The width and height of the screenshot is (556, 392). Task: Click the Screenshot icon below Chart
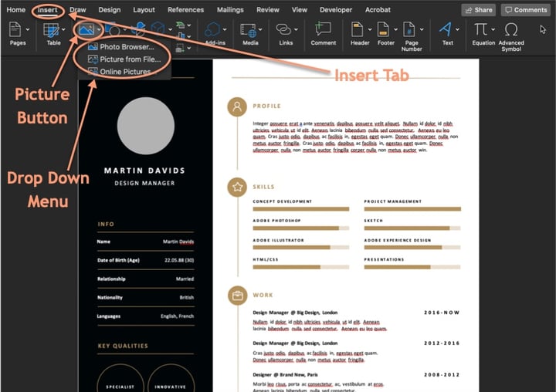[180, 48]
